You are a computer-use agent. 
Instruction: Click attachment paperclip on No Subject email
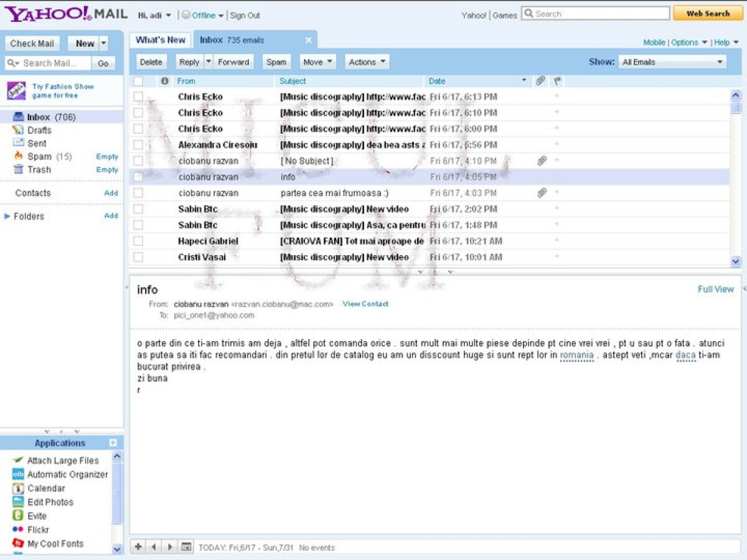point(542,161)
